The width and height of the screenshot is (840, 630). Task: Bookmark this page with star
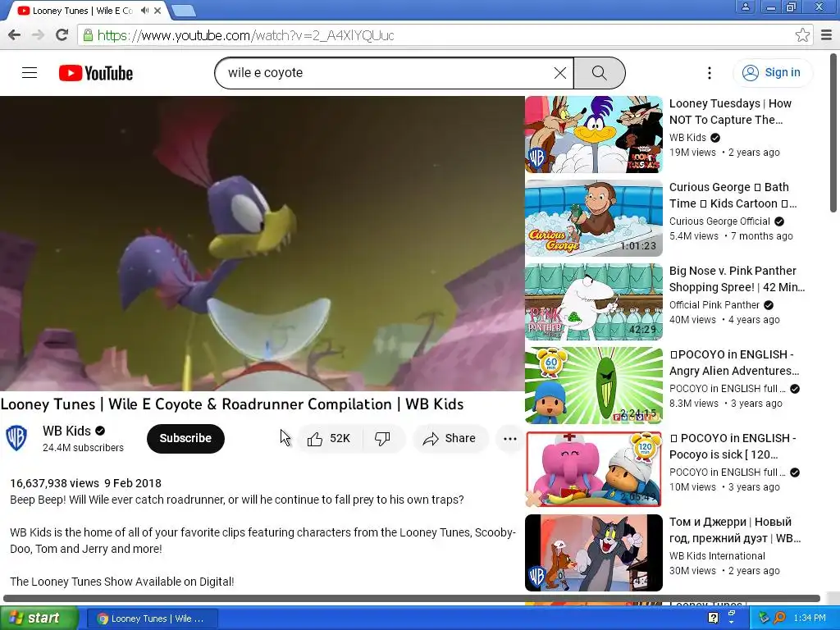point(802,35)
